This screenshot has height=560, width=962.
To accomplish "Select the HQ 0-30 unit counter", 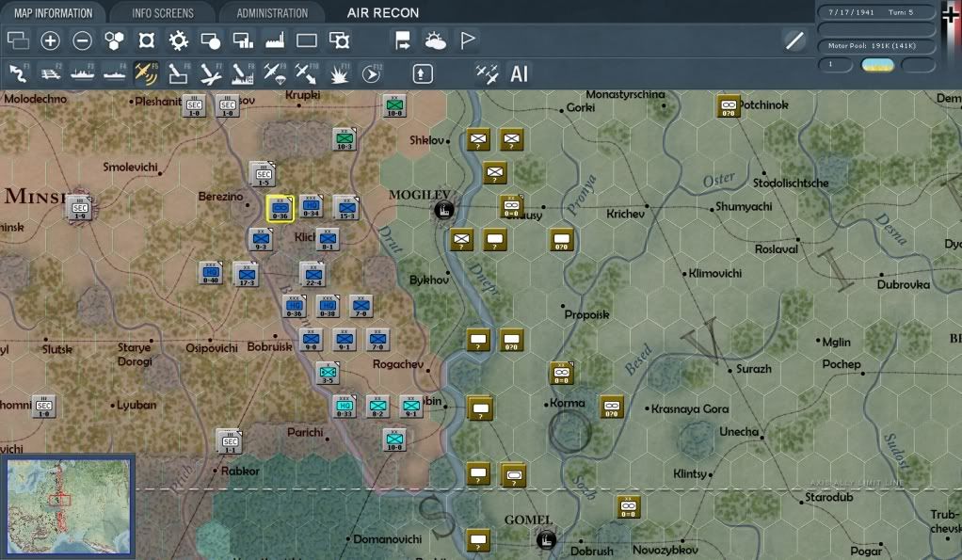I will 295,306.
